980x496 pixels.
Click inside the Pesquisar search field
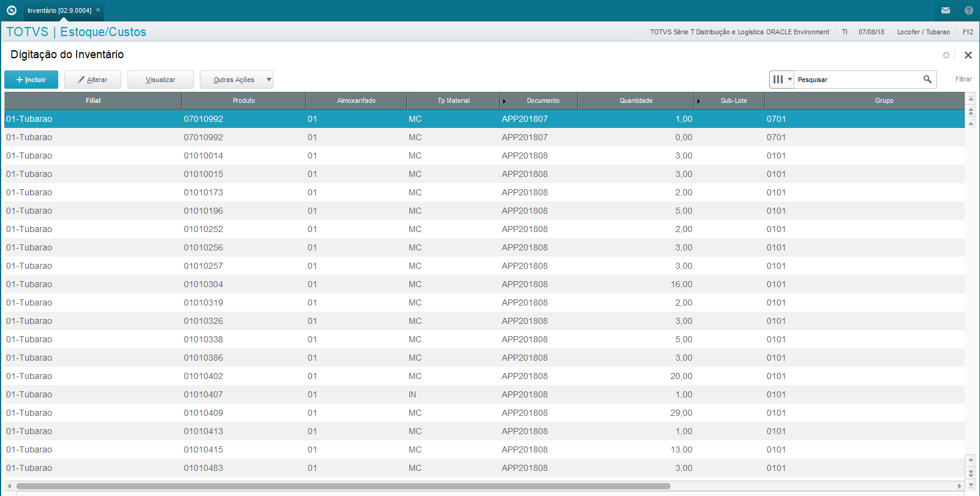[858, 80]
